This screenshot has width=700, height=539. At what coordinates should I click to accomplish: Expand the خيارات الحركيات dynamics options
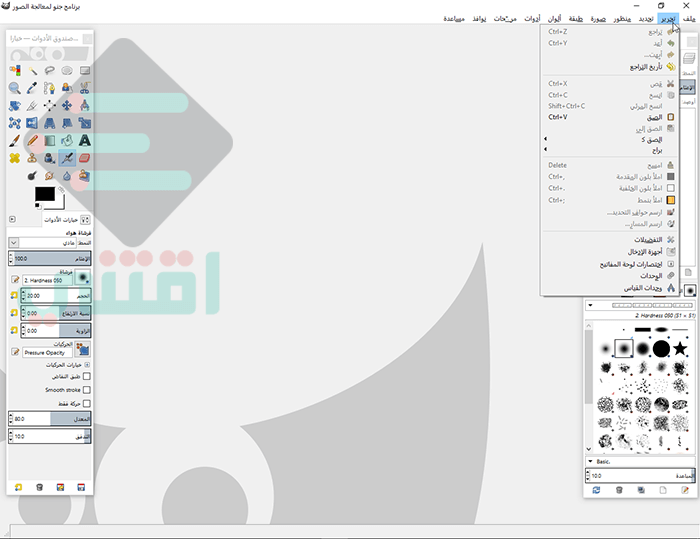[87, 365]
